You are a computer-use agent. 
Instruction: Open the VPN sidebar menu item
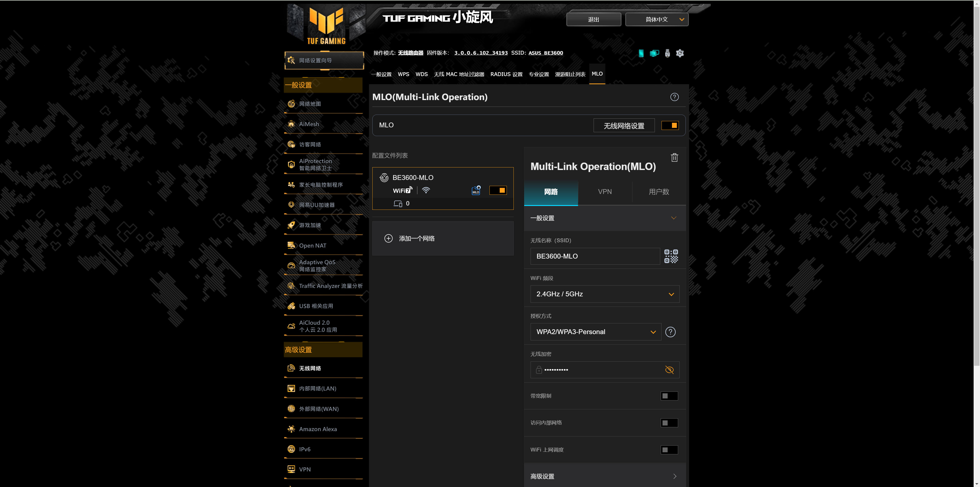click(324, 469)
